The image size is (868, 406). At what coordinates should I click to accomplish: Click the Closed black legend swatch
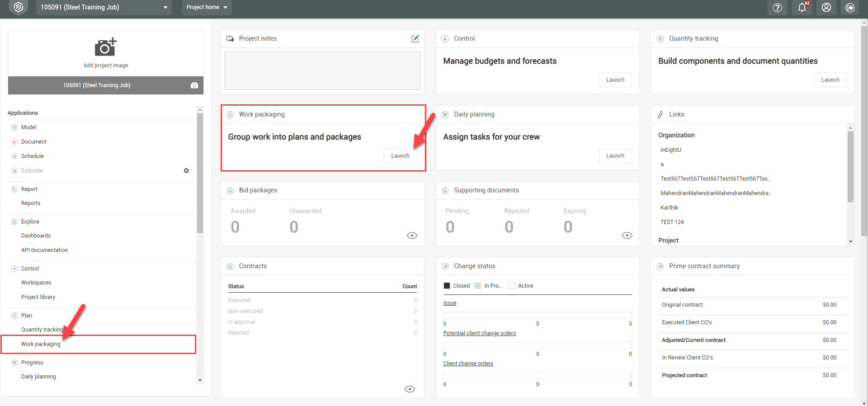447,286
